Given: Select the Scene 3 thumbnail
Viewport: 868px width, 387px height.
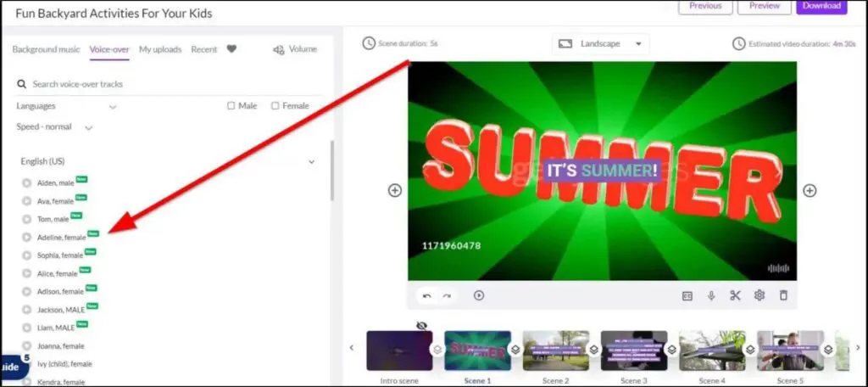Looking at the screenshot, I should coord(634,351).
